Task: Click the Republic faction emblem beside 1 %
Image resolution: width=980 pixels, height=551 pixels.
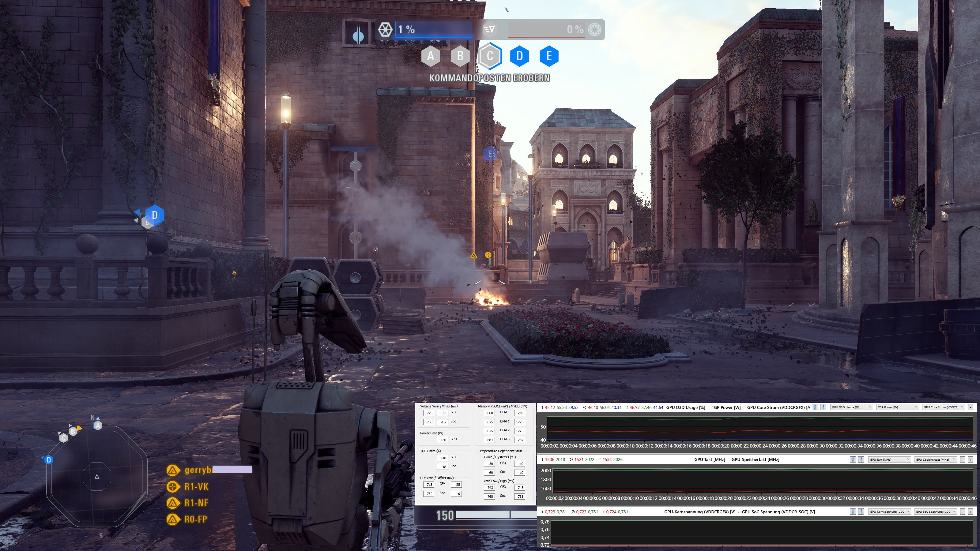Action: pos(385,29)
